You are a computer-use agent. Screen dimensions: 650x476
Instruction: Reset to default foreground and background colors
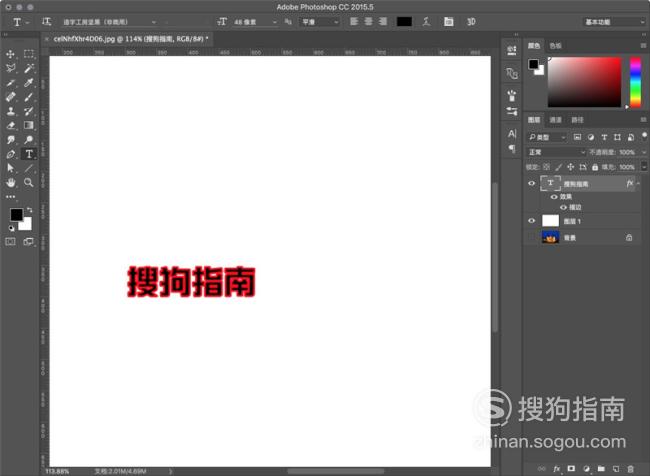[x=12, y=228]
